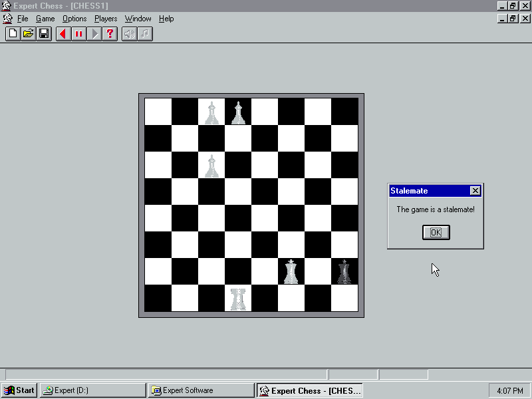Viewport: 532px width, 399px height.
Task: Click the white king piece
Action: tap(291, 272)
